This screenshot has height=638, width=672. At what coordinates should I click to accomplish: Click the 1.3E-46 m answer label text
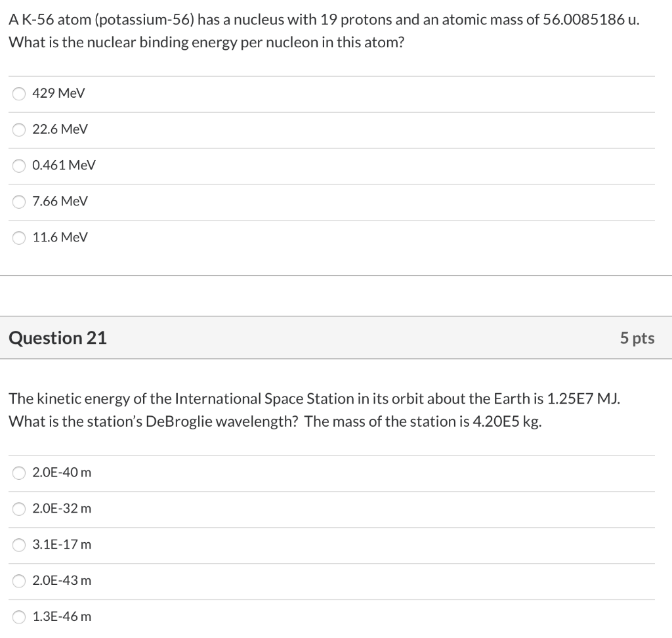click(62, 616)
